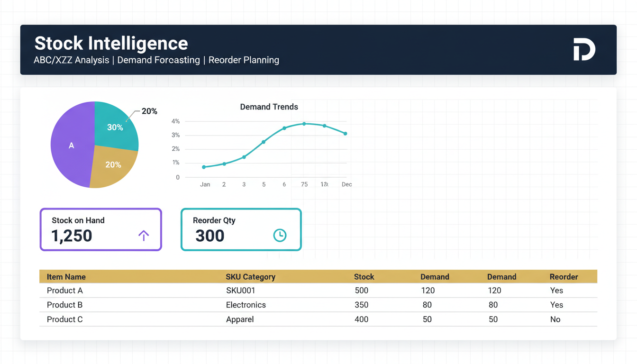The image size is (637, 364).
Task: Select the Product C row name
Action: pyautogui.click(x=64, y=319)
